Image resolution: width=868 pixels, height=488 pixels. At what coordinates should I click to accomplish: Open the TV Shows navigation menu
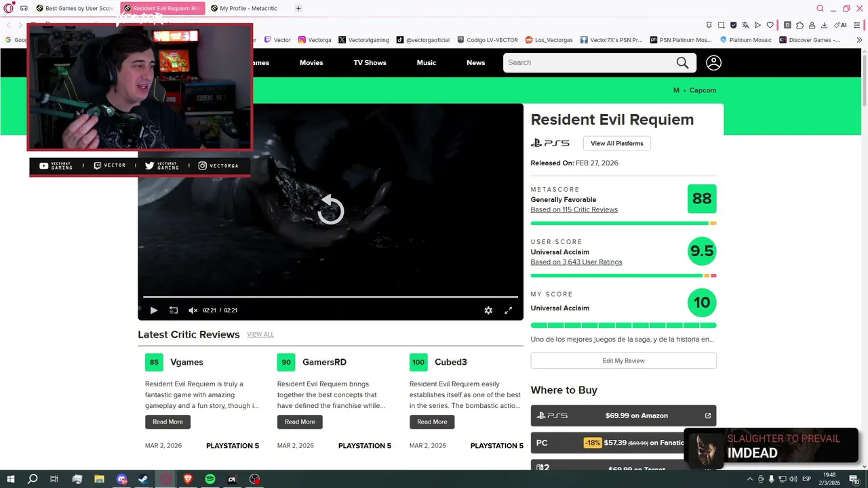(x=370, y=63)
